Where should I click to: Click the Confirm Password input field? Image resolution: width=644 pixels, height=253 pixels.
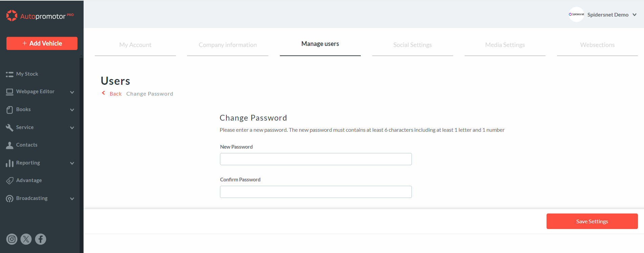click(x=316, y=192)
